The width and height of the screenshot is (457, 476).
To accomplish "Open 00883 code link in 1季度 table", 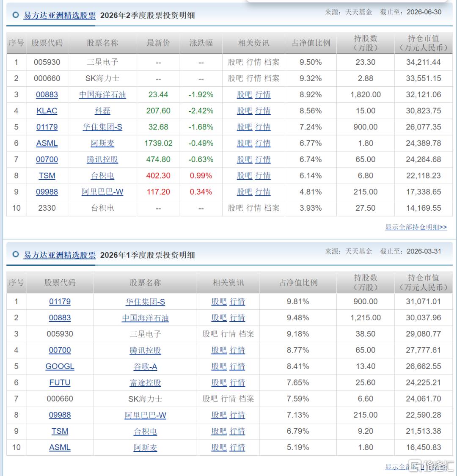I will pos(60,318).
